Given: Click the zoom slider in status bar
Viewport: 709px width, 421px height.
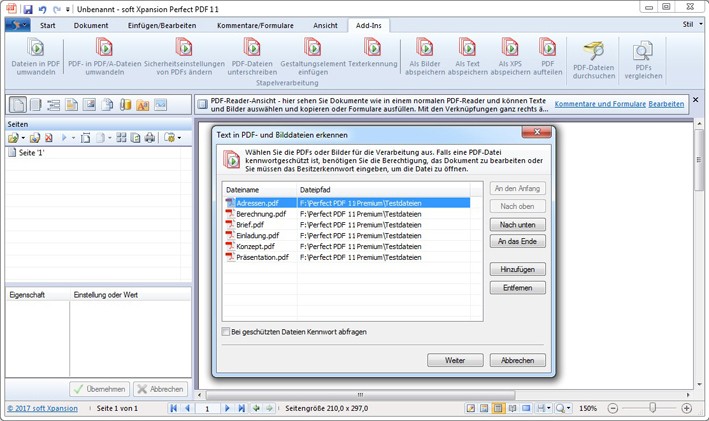Looking at the screenshot, I should 652,408.
